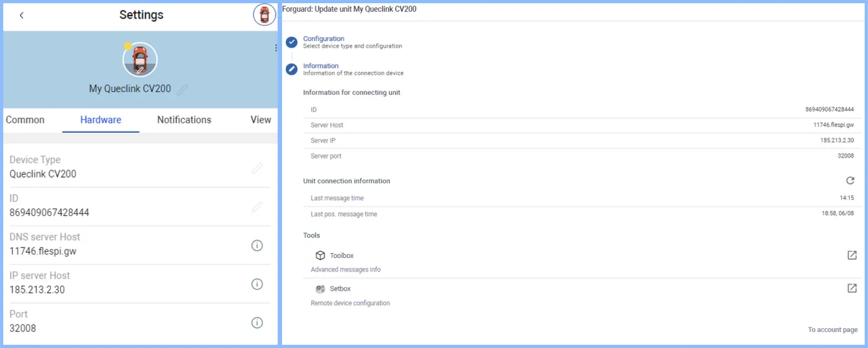Click the Information step pencil icon

292,69
